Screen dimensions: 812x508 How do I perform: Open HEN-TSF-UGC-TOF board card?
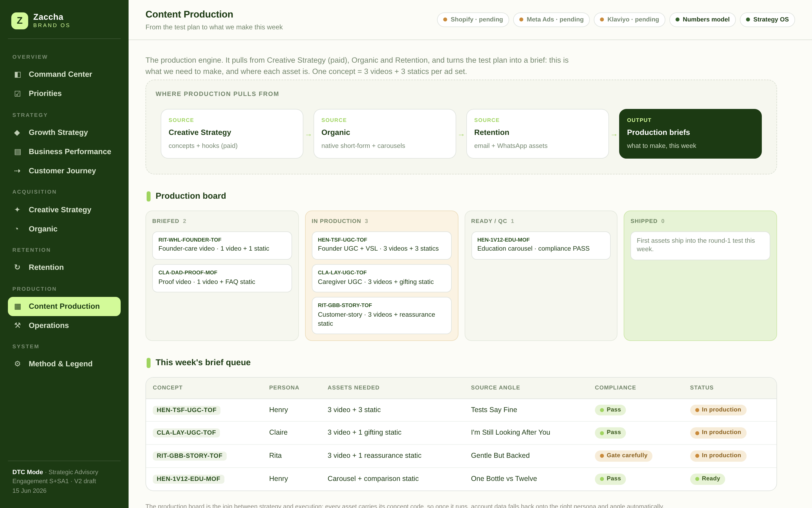point(381,245)
